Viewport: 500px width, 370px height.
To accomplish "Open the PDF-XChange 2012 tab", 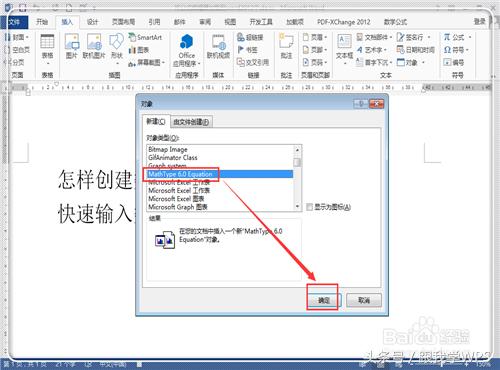I will [x=344, y=22].
